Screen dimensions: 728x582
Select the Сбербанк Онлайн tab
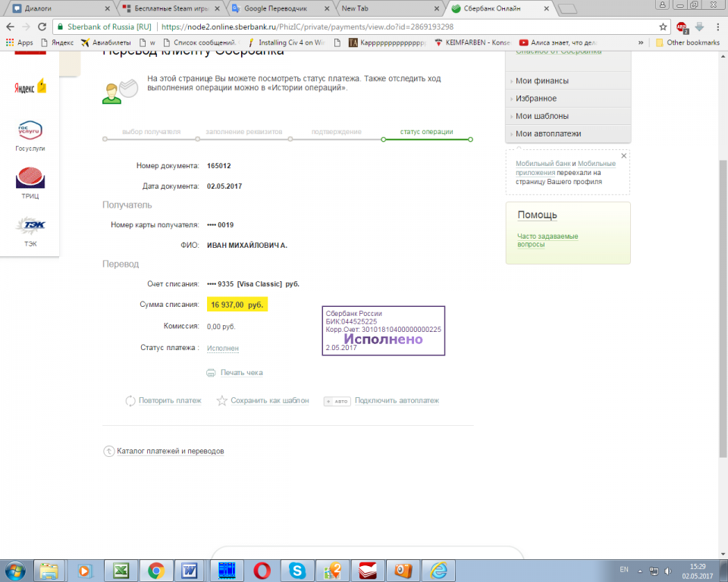tap(499, 8)
